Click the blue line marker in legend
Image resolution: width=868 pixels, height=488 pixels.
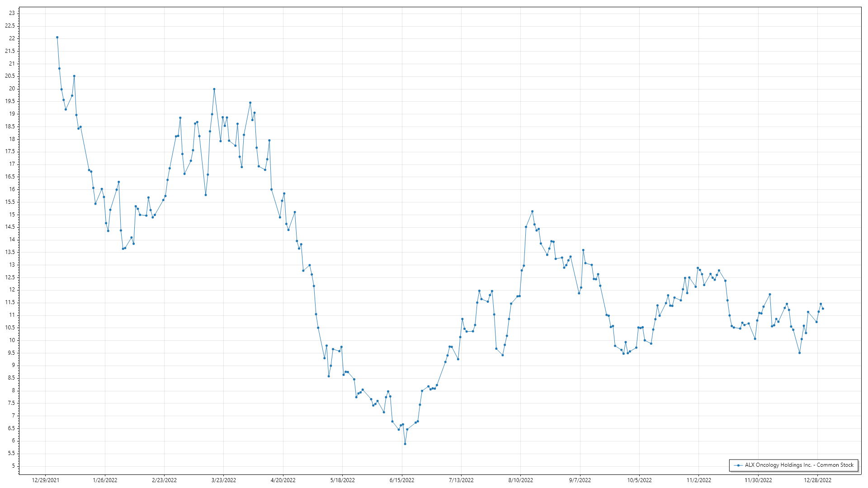click(x=738, y=465)
